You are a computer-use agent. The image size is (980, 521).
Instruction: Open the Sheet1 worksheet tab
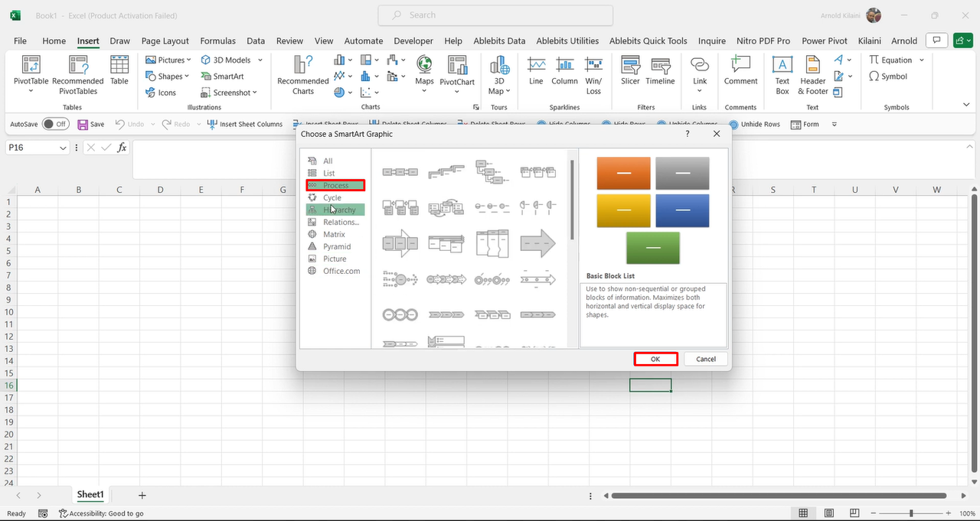(x=90, y=495)
